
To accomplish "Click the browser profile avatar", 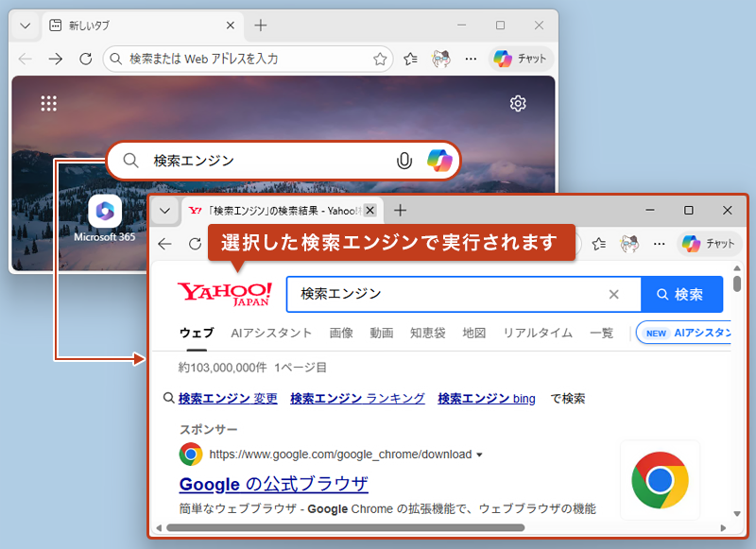I will pyautogui.click(x=628, y=244).
